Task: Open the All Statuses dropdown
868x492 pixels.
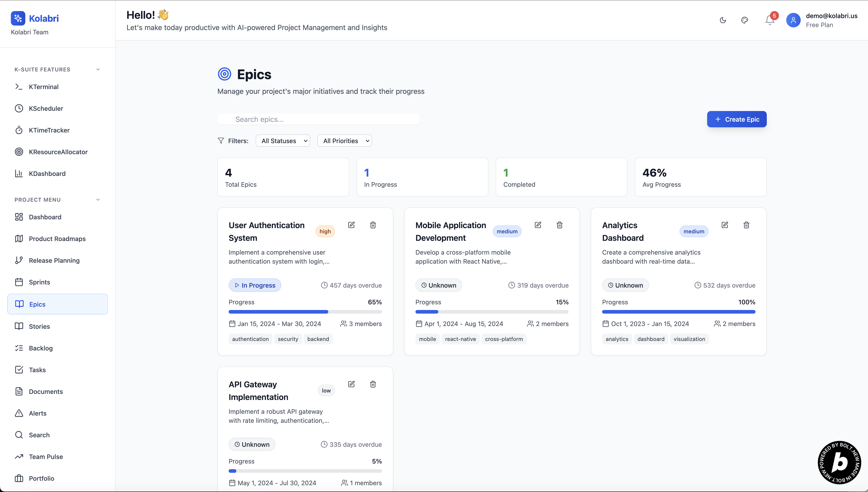Action: click(283, 141)
